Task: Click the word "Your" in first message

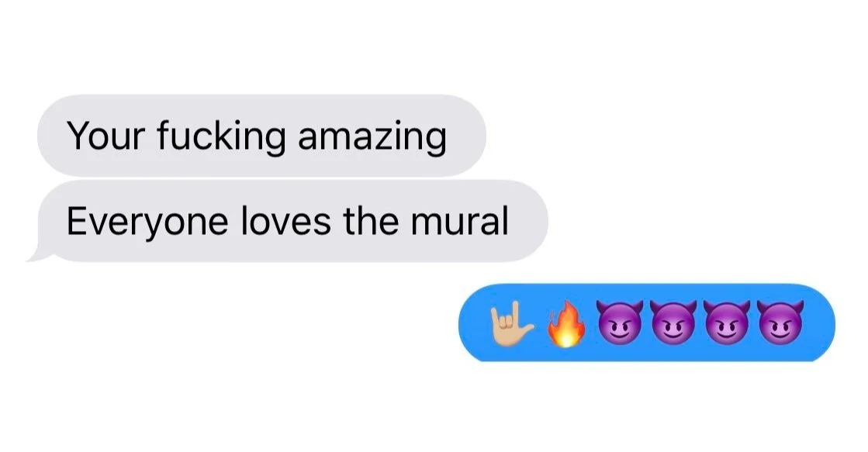Action: [105, 136]
